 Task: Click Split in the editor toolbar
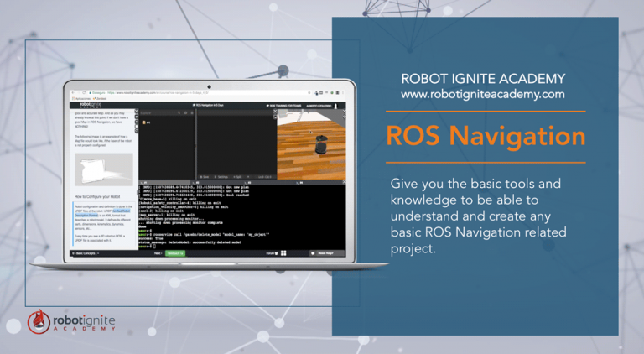point(238,177)
